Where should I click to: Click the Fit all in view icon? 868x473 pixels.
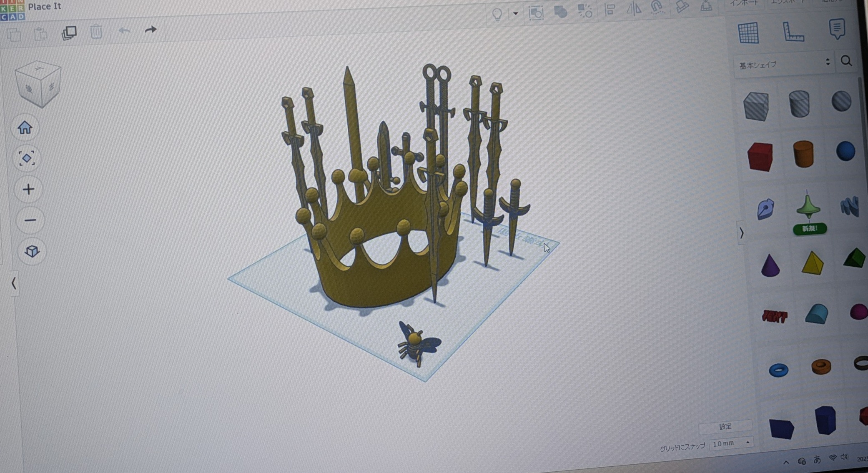[x=27, y=158]
